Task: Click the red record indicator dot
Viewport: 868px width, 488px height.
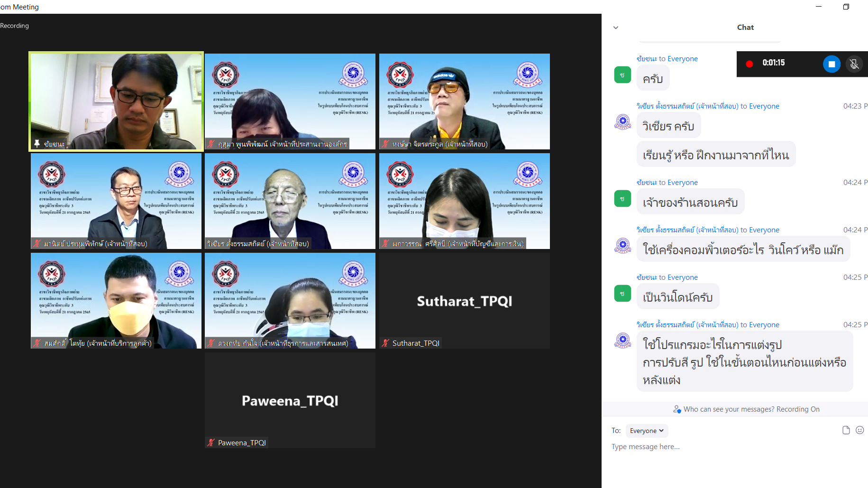Action: [x=749, y=64]
